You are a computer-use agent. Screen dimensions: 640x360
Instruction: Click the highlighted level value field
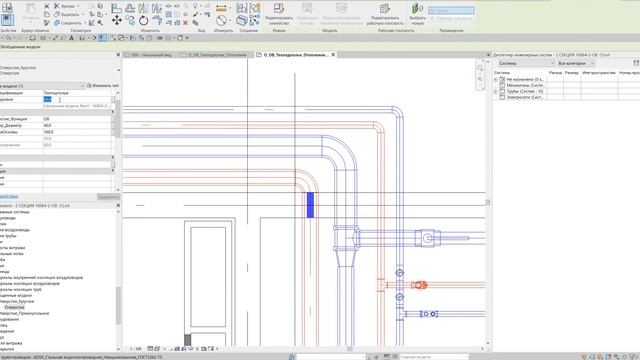[x=77, y=100]
